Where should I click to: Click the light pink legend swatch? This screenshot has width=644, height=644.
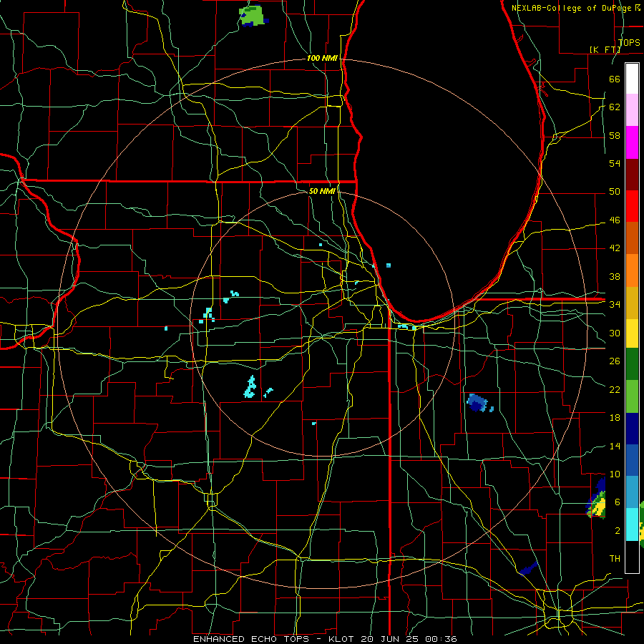tap(632, 109)
